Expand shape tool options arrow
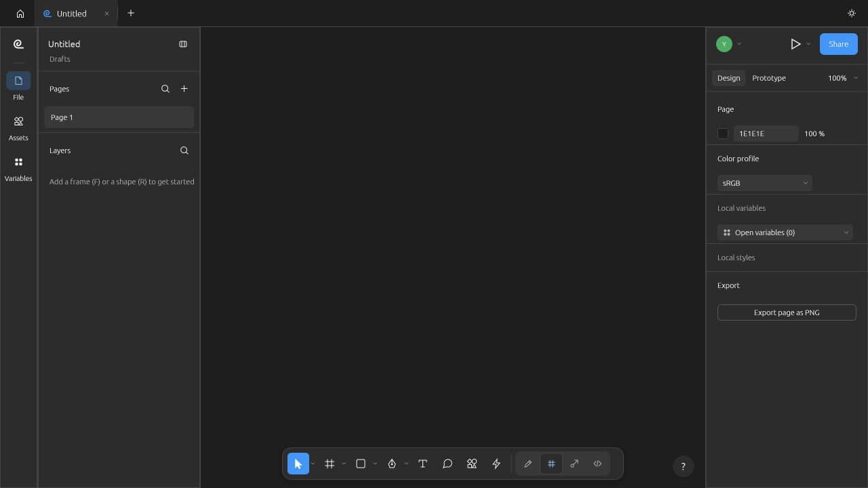The width and height of the screenshot is (868, 488). click(x=375, y=464)
